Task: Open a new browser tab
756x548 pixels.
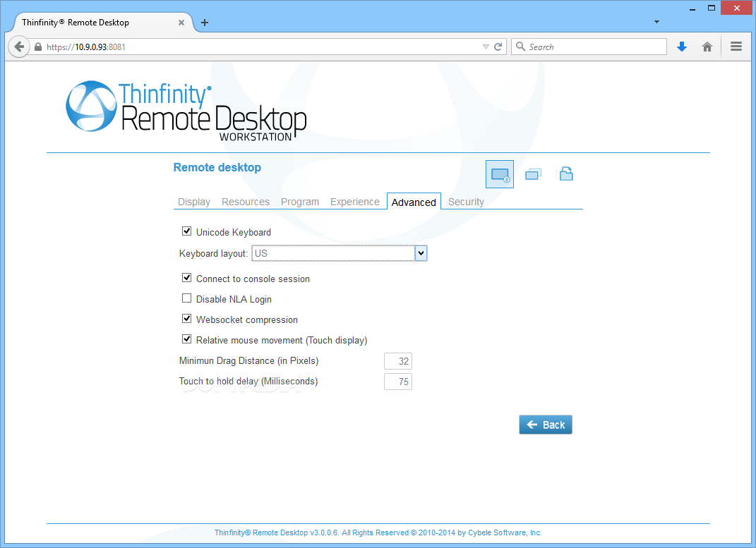Action: click(205, 23)
